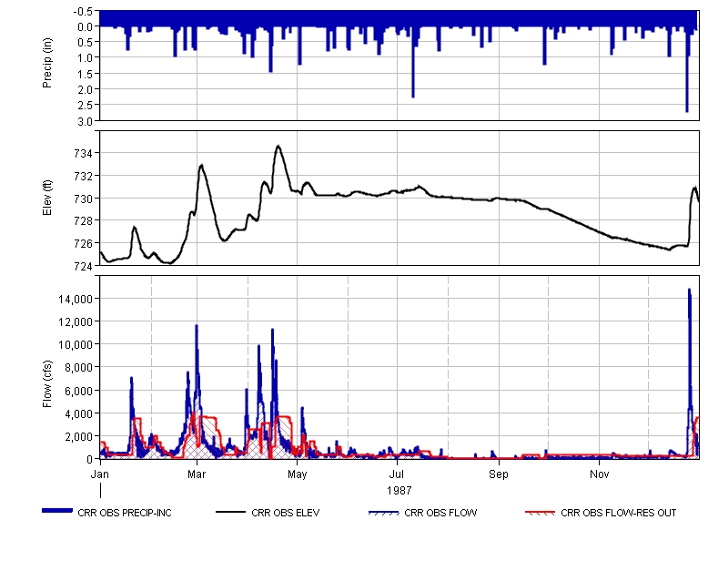Click the Flow (cfs) axis title
728x571 pixels.
click(47, 384)
